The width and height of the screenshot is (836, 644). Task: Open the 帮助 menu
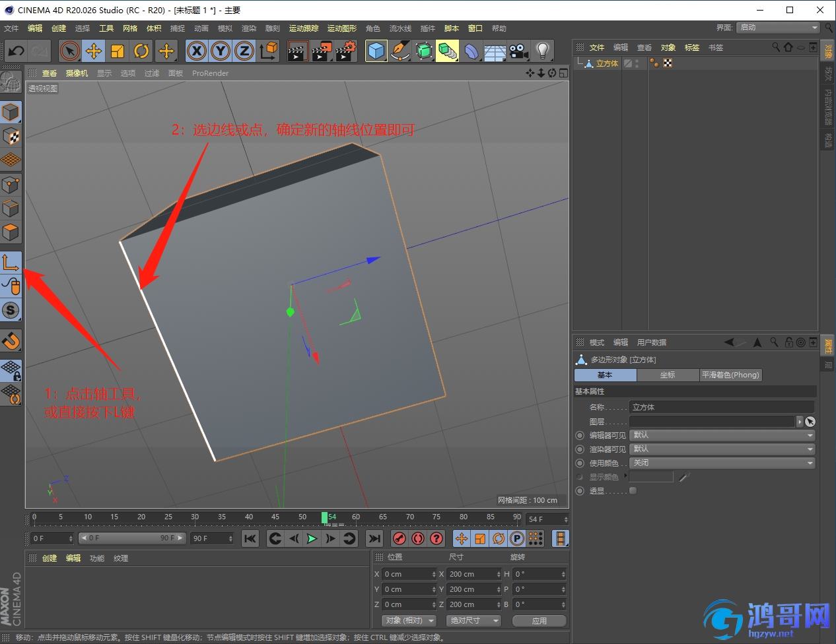click(x=499, y=28)
